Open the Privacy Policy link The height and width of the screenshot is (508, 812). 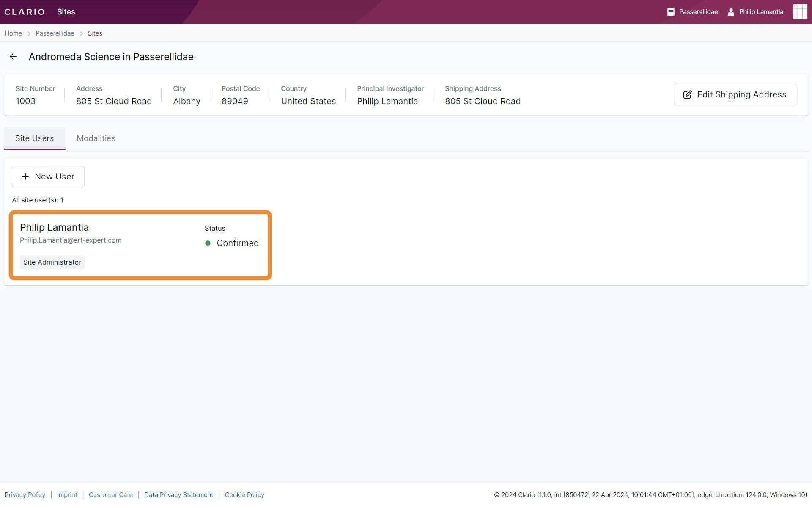click(25, 494)
